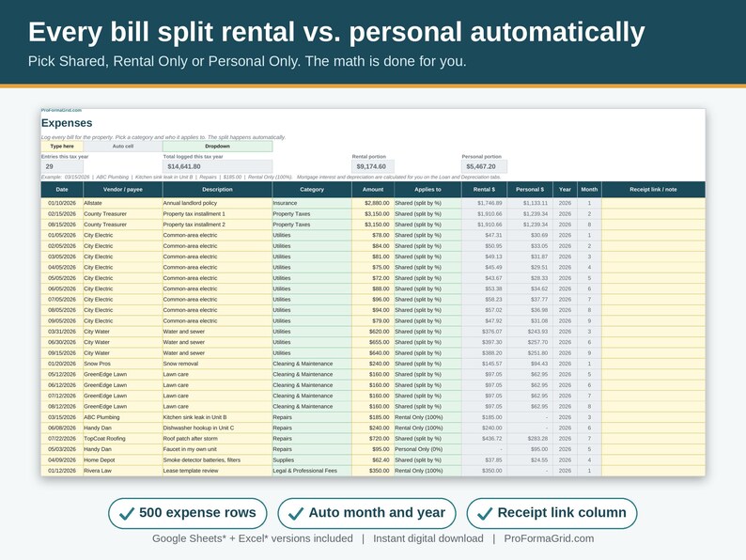The image size is (746, 560).
Task: Click the rental portion value $9,174.60
Action: point(373,166)
